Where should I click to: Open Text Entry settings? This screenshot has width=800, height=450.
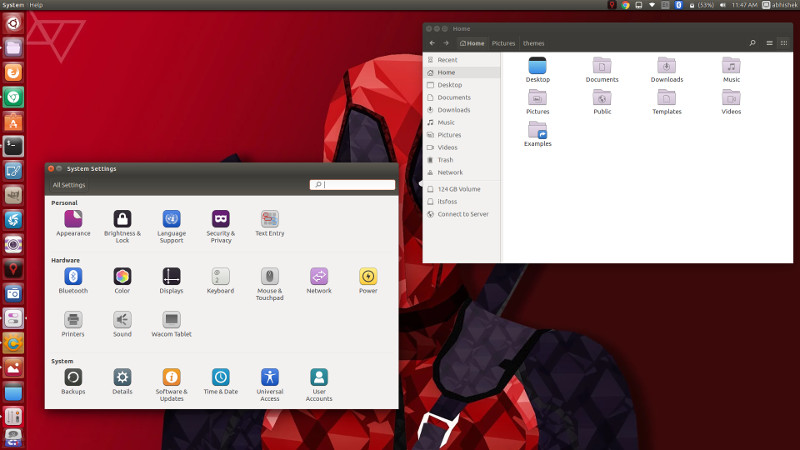click(x=269, y=223)
